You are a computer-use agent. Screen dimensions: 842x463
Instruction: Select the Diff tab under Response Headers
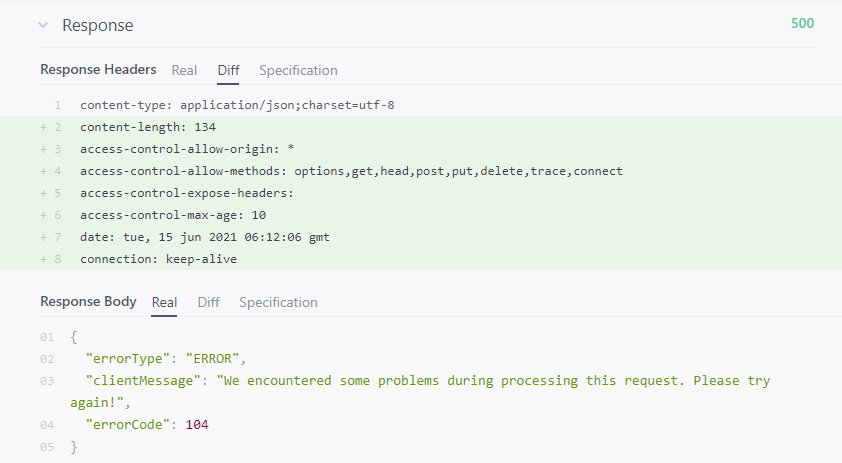[x=228, y=70]
